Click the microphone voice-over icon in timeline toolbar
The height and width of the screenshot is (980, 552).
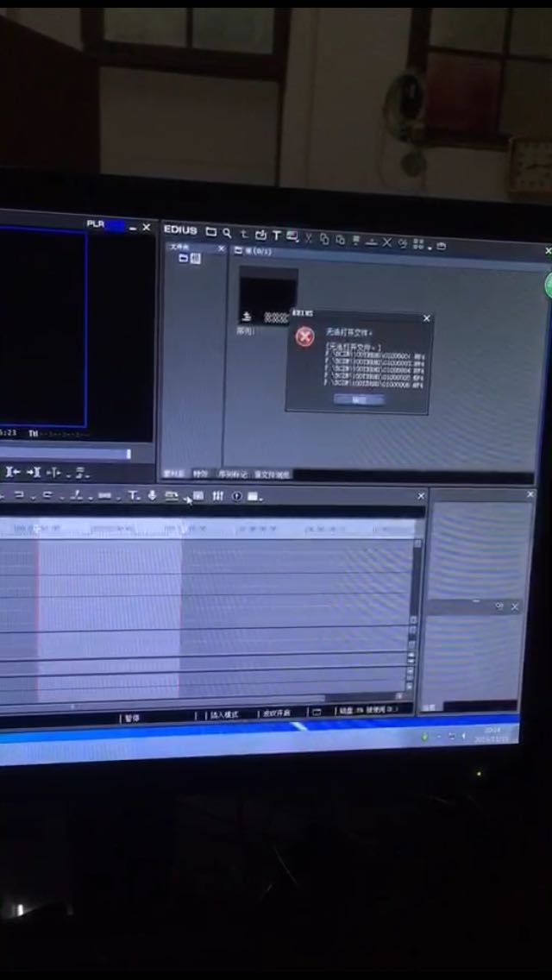151,496
